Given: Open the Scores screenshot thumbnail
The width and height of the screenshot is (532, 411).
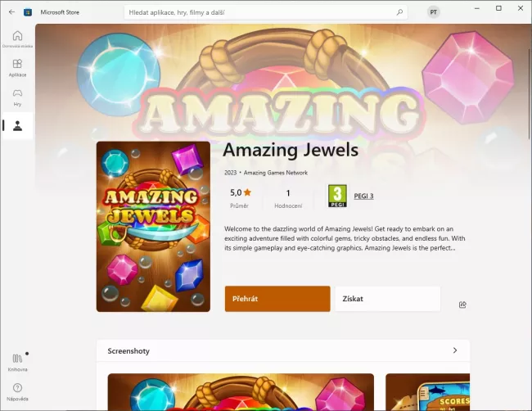Looking at the screenshot, I should (x=427, y=392).
